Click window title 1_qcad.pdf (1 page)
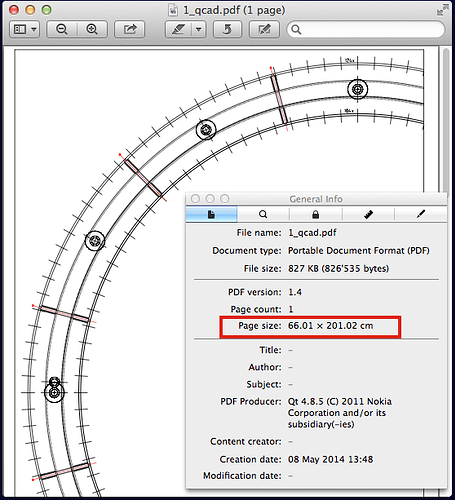The image size is (455, 500). [x=234, y=10]
